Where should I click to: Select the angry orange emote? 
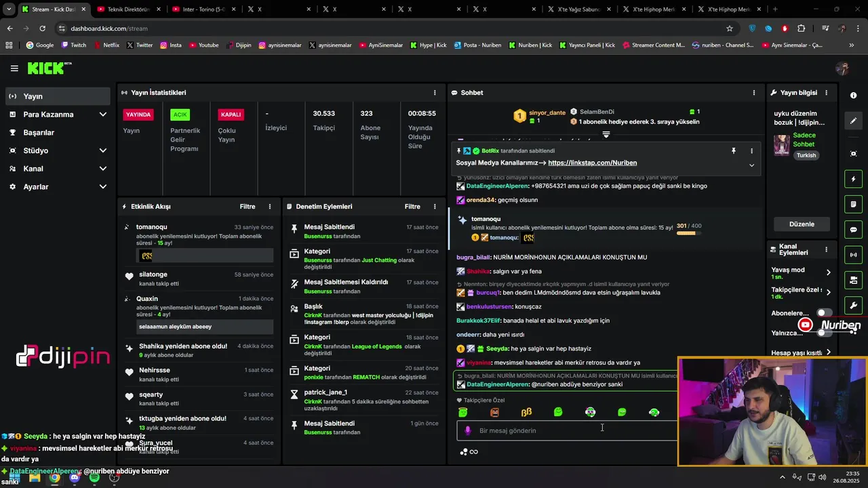[494, 412]
